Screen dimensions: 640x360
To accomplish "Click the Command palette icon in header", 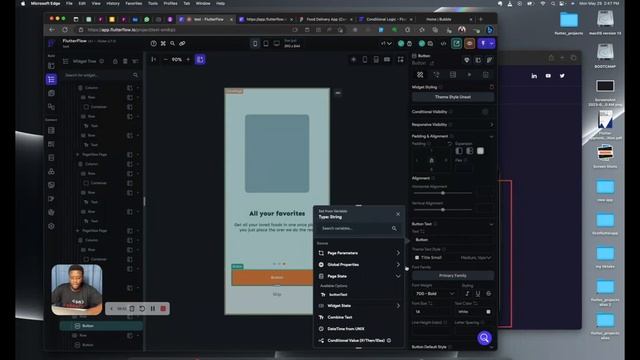I will (163, 43).
